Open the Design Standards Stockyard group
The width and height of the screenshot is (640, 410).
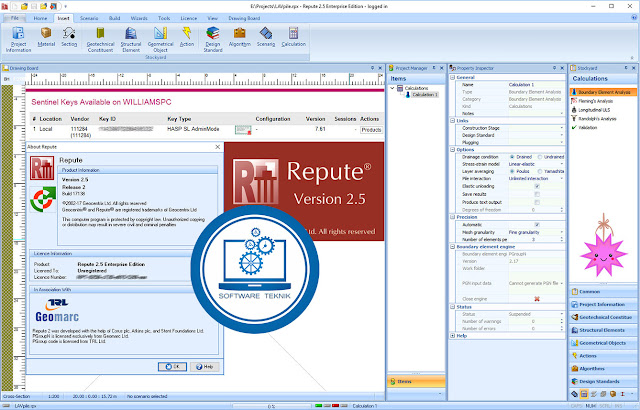603,381
